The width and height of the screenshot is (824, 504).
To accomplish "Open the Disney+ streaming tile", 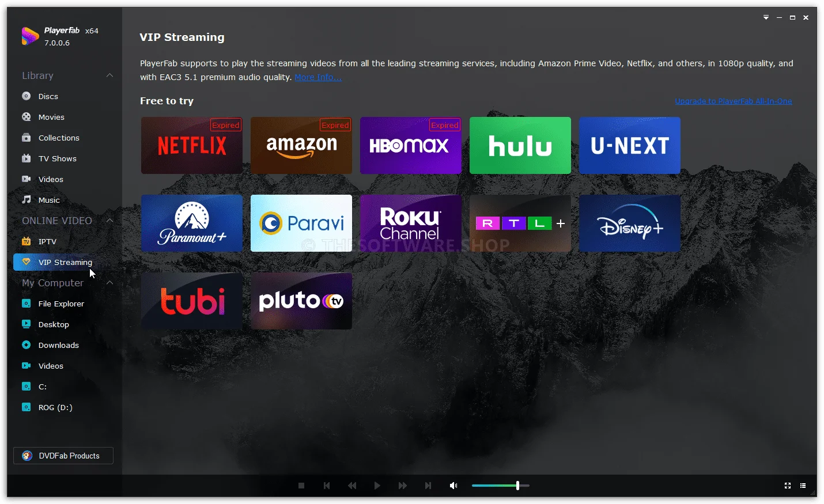I will tap(630, 223).
